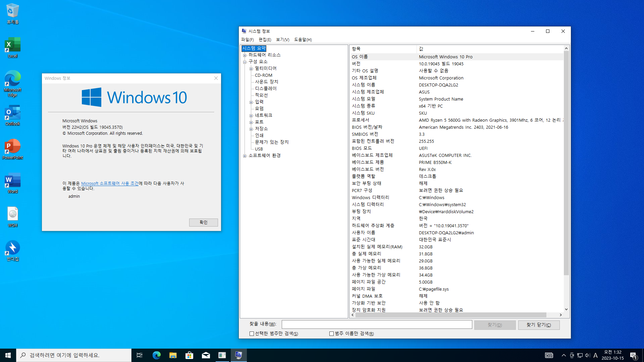Open the 보기(V) menu
Viewport: 644px width, 362px height.
click(x=283, y=40)
